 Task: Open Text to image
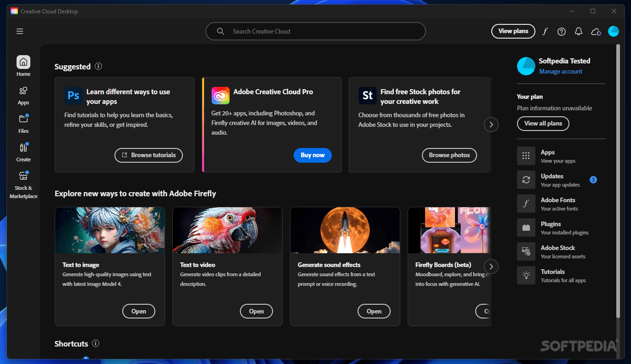(x=139, y=311)
